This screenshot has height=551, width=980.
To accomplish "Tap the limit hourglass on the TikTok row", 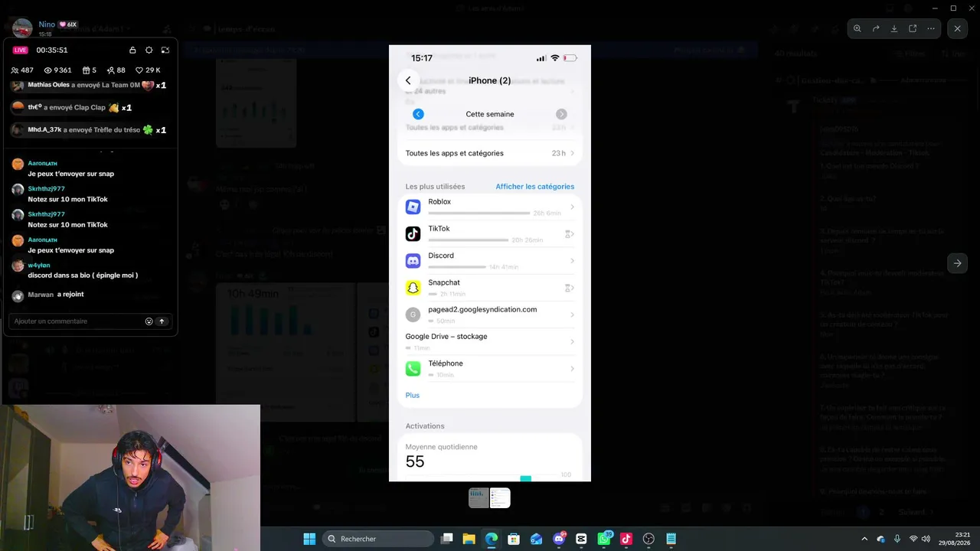I will pyautogui.click(x=569, y=234).
